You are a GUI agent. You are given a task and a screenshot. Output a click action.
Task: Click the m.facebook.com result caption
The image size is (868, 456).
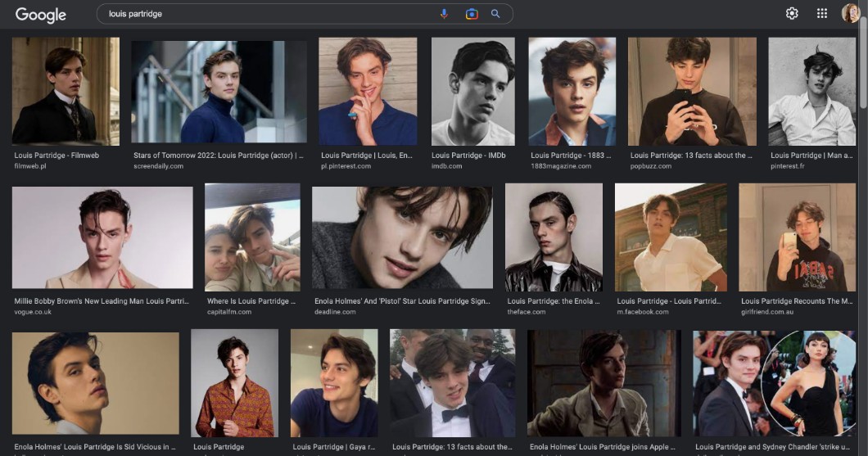(x=669, y=301)
